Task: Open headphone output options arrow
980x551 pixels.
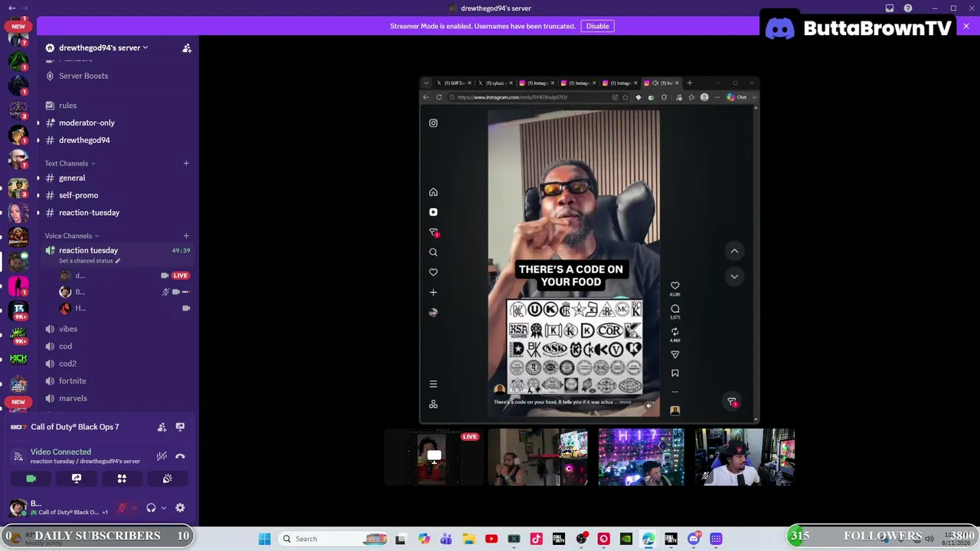Action: tap(163, 507)
